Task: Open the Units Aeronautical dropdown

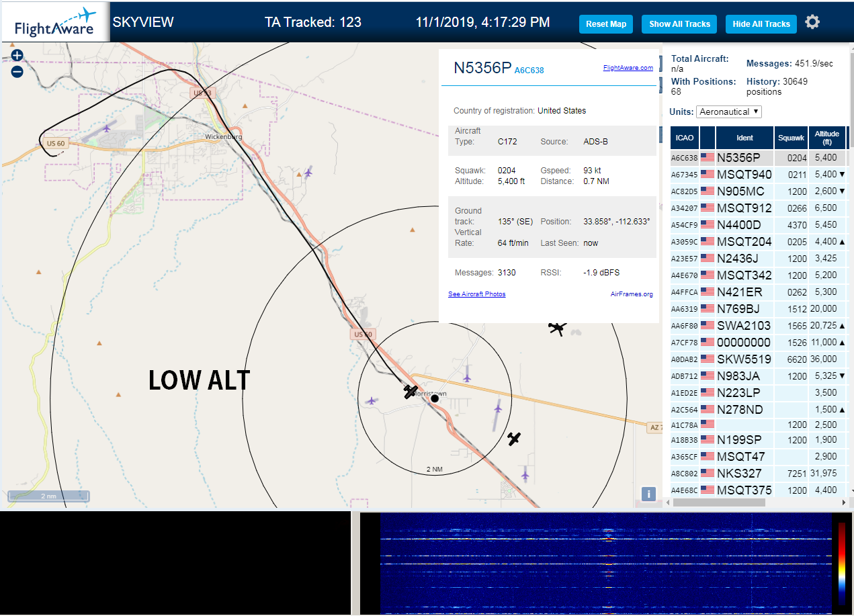Action: click(x=729, y=112)
